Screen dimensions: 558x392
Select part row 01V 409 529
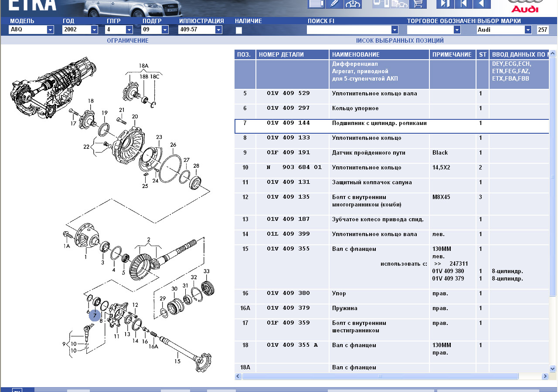[288, 94]
